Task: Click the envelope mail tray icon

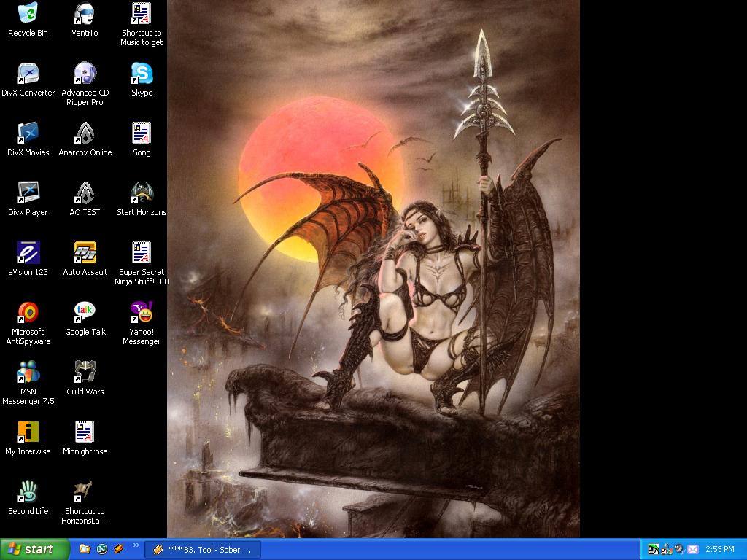Action: pyautogui.click(x=692, y=549)
